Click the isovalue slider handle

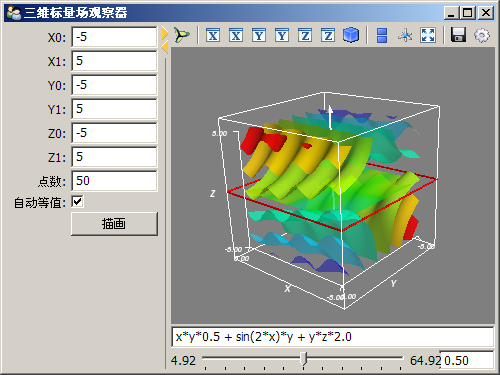[303, 359]
